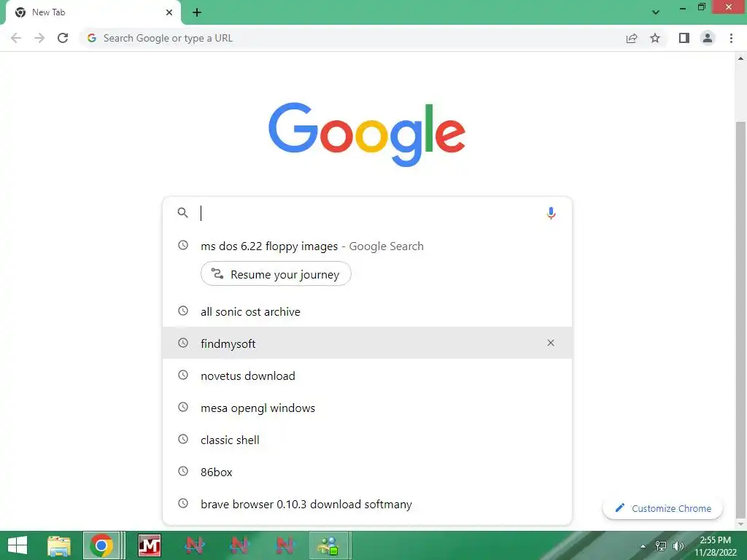This screenshot has height=560, width=747.
Task: Select the mesa opengl windows suggestion
Action: 367,408
